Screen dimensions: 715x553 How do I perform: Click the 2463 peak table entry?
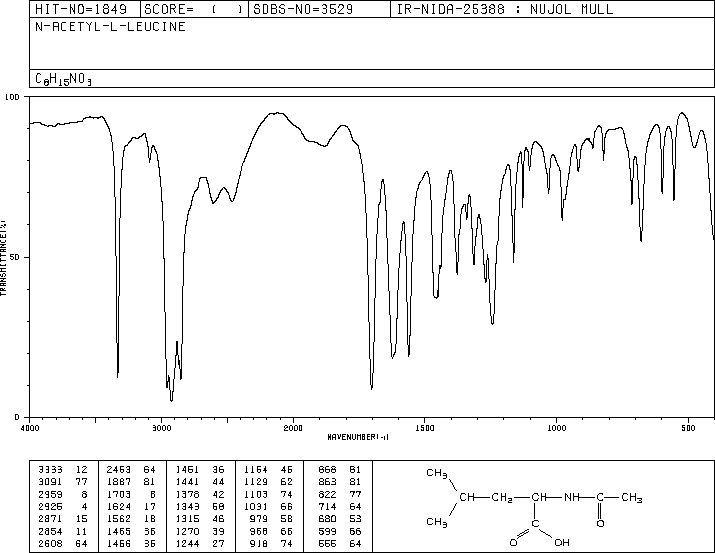119,470
